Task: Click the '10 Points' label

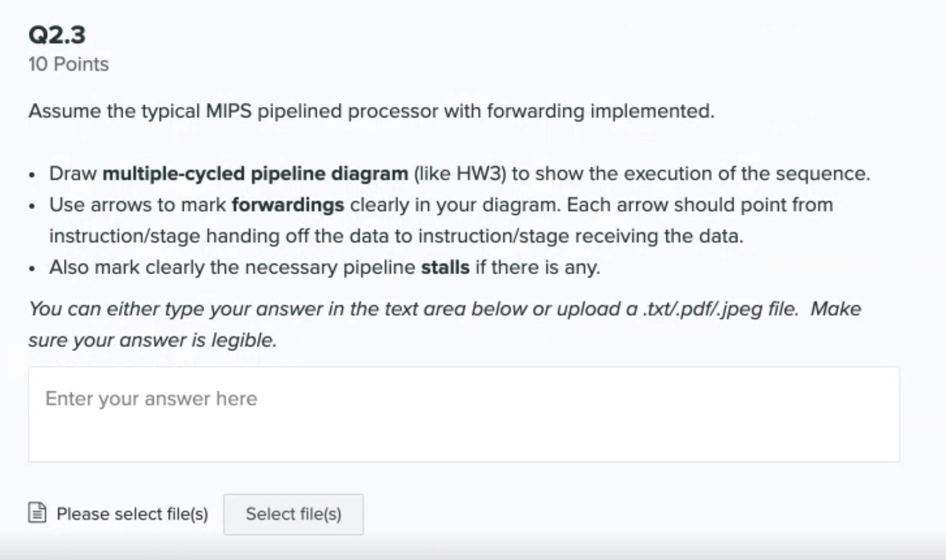Action: click(x=68, y=64)
